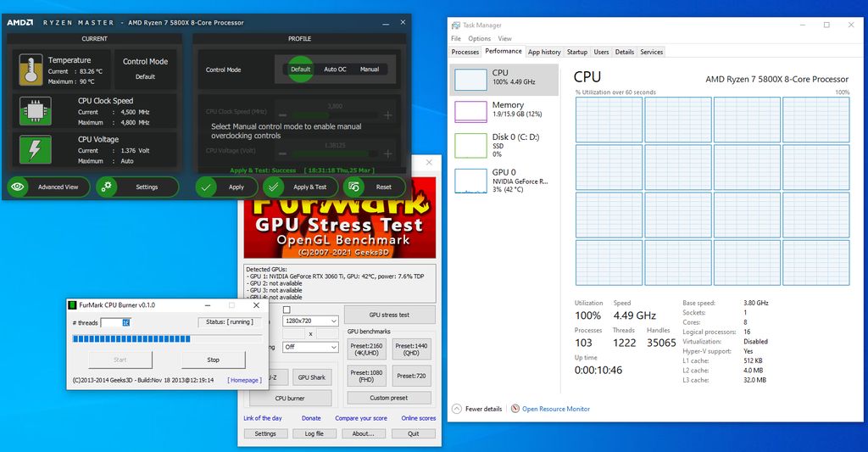Switch to the Details tab
868x452 pixels.
(625, 52)
